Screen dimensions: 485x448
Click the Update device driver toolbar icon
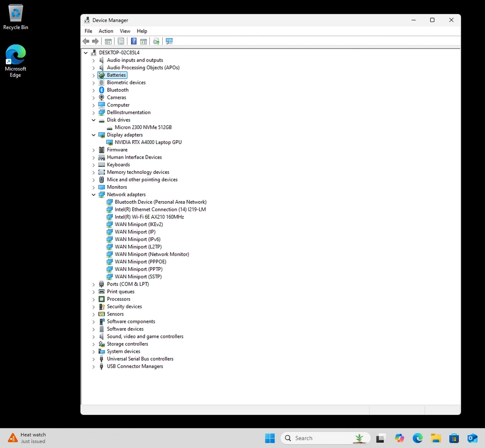click(x=156, y=41)
